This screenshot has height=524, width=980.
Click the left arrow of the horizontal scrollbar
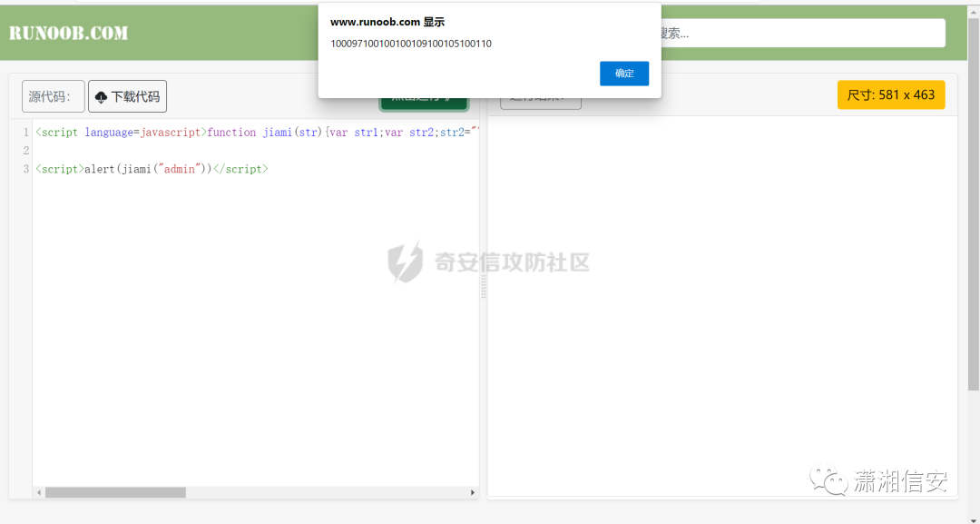tap(37, 492)
